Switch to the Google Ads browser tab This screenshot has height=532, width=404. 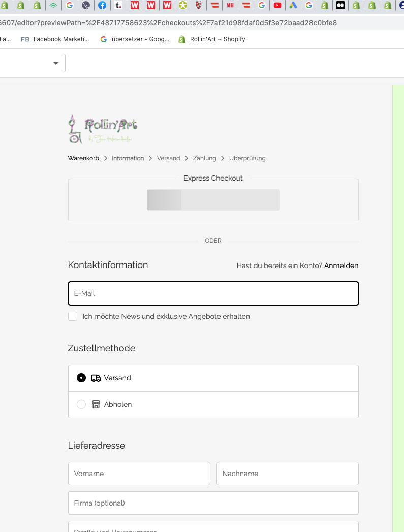point(293,6)
